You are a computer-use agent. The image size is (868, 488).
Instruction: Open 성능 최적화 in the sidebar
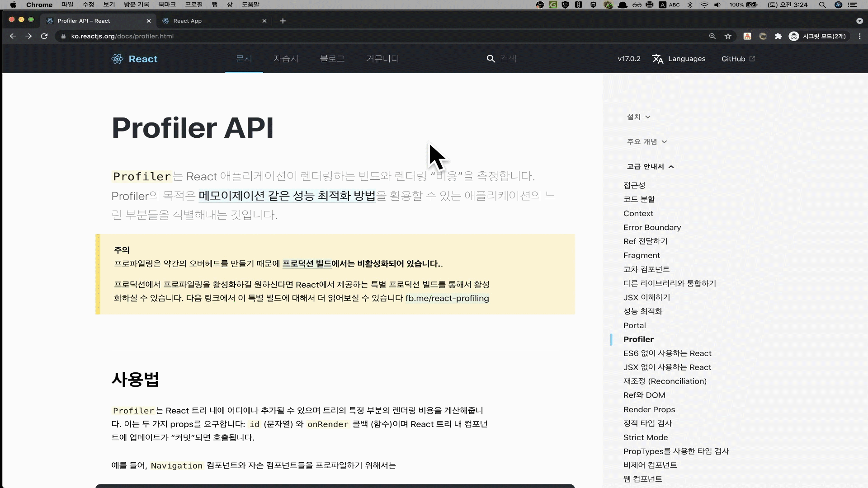click(x=643, y=311)
